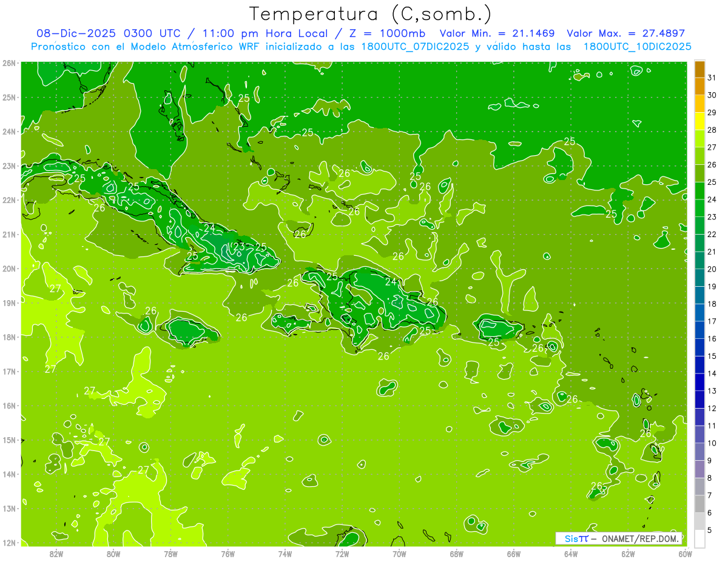The width and height of the screenshot is (728, 562).
Task: Click the '76W' longitude axis label
Action: (227, 554)
